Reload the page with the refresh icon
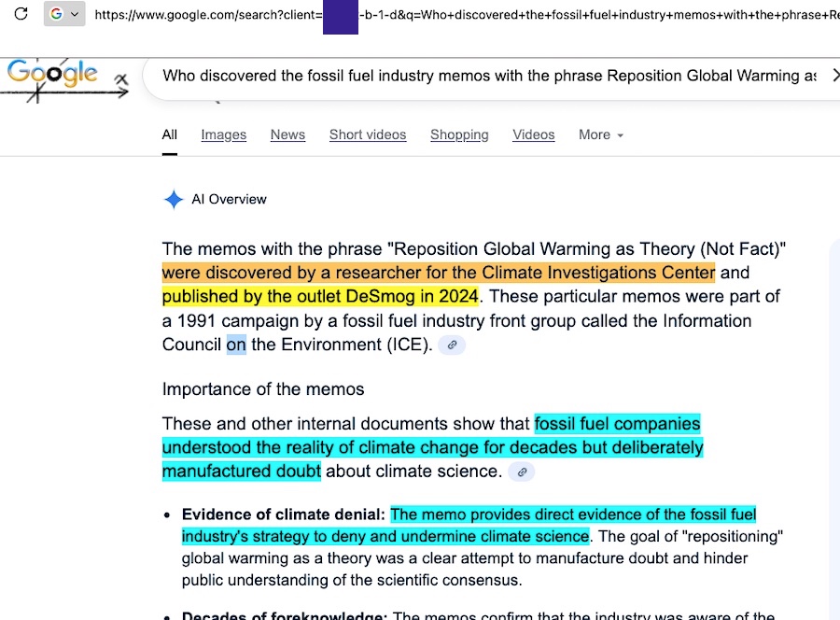Viewport: 840px width, 620px height. (x=21, y=14)
